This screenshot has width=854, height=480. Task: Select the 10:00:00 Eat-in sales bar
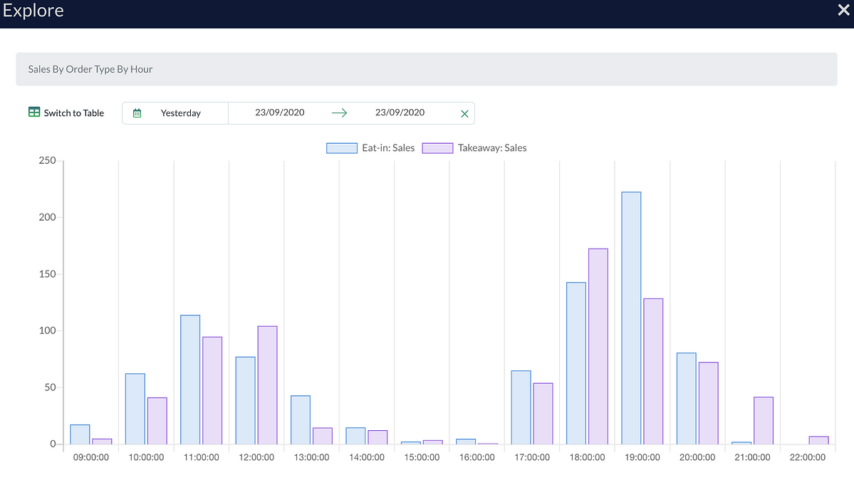(135, 409)
